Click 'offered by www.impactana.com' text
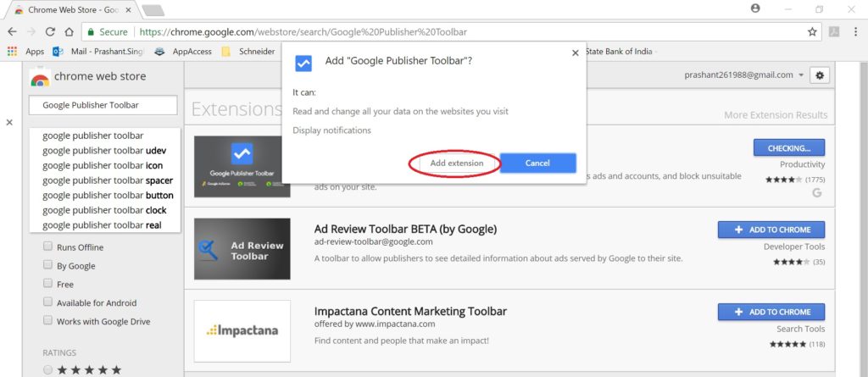This screenshot has height=377, width=868. pos(374,324)
